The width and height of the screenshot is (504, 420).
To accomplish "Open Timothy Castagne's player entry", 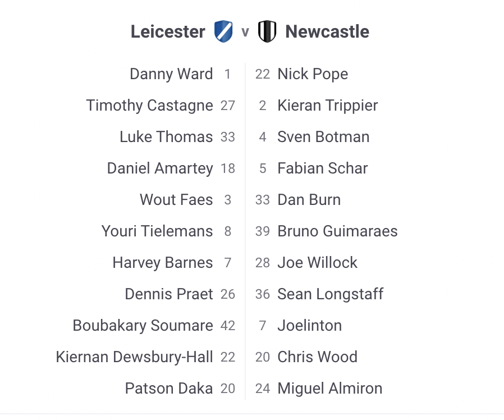I will tap(149, 106).
